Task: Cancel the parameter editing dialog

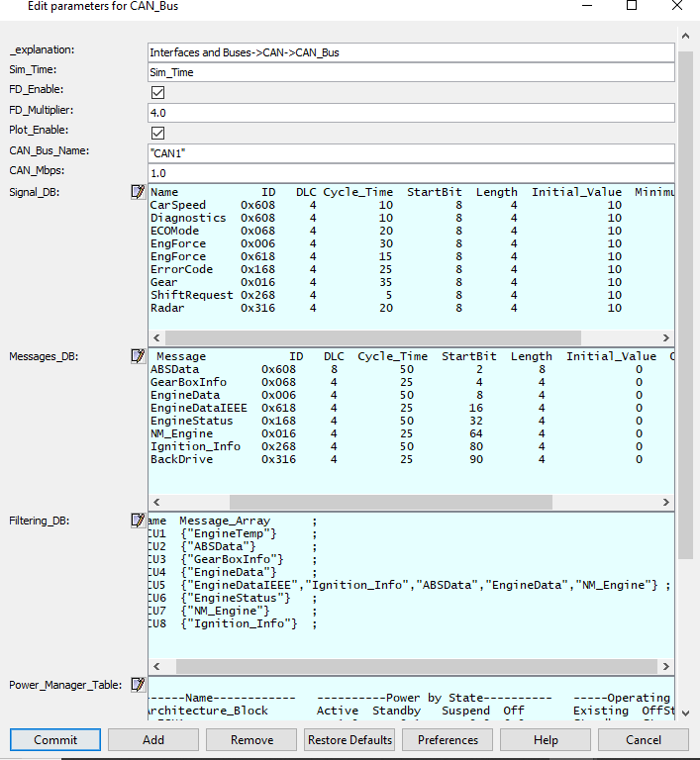Action: point(644,740)
